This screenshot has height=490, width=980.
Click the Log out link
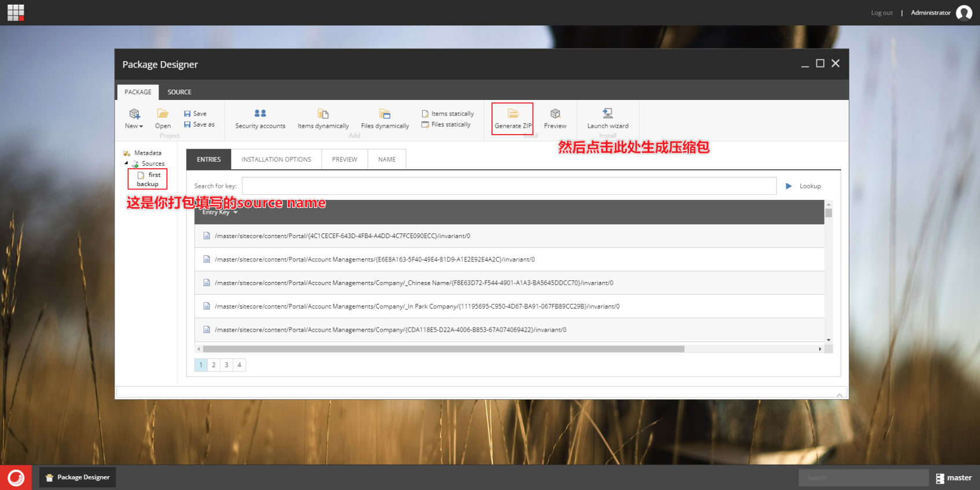point(882,13)
